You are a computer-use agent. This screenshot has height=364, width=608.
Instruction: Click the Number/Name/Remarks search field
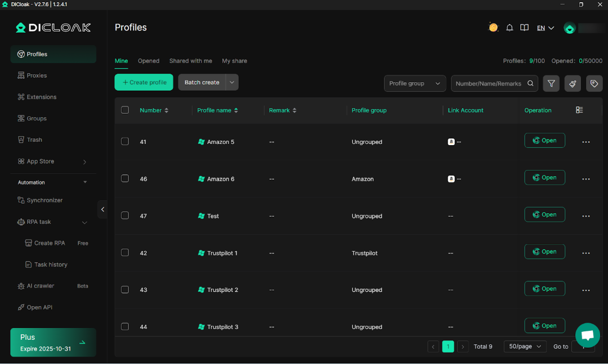coord(488,83)
